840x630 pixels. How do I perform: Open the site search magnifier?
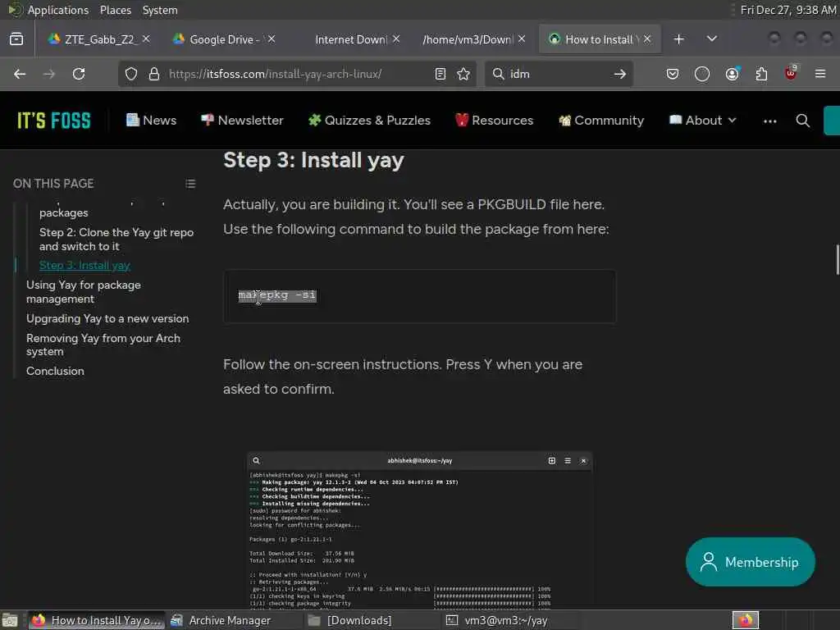tap(802, 121)
